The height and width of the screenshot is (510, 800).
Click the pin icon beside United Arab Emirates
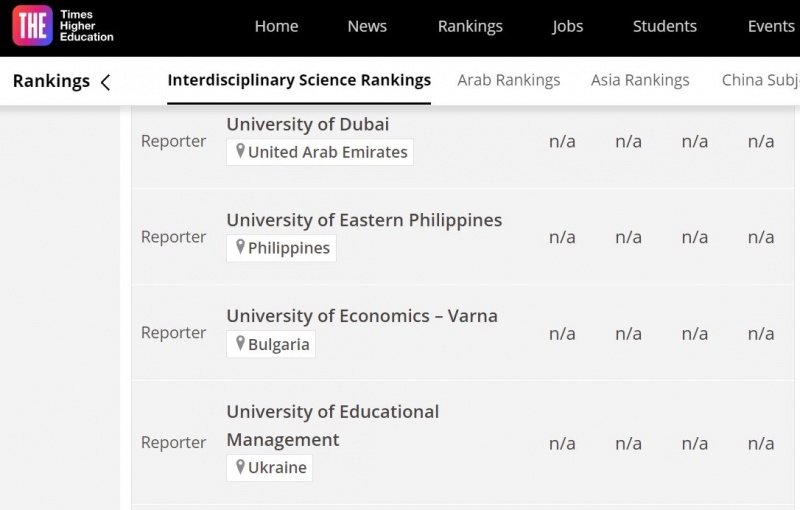(240, 151)
